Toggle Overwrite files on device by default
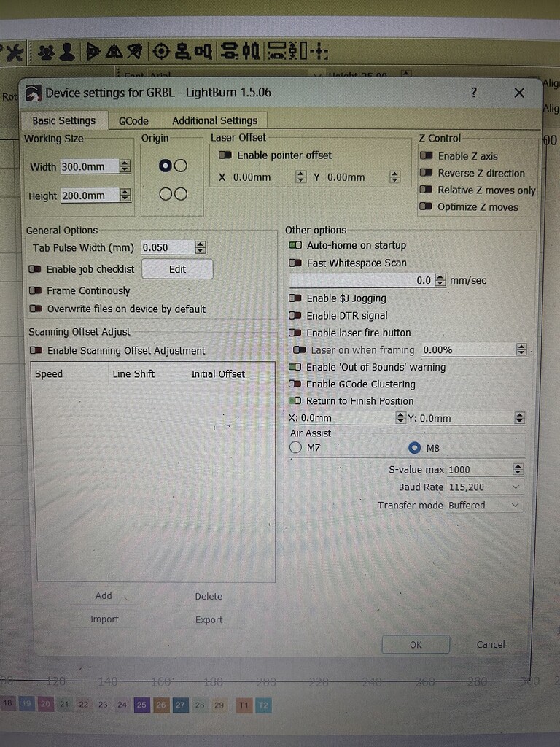 pyautogui.click(x=35, y=309)
